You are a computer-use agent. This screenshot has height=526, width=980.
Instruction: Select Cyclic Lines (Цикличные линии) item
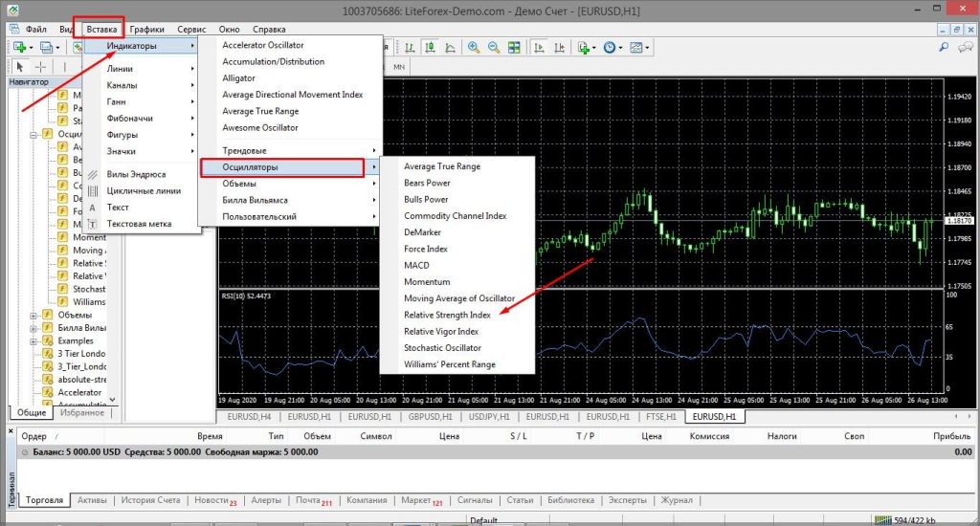pyautogui.click(x=144, y=190)
